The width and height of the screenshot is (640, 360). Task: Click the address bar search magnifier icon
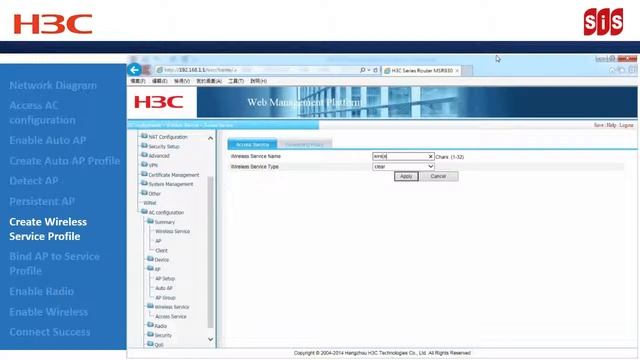(x=362, y=70)
